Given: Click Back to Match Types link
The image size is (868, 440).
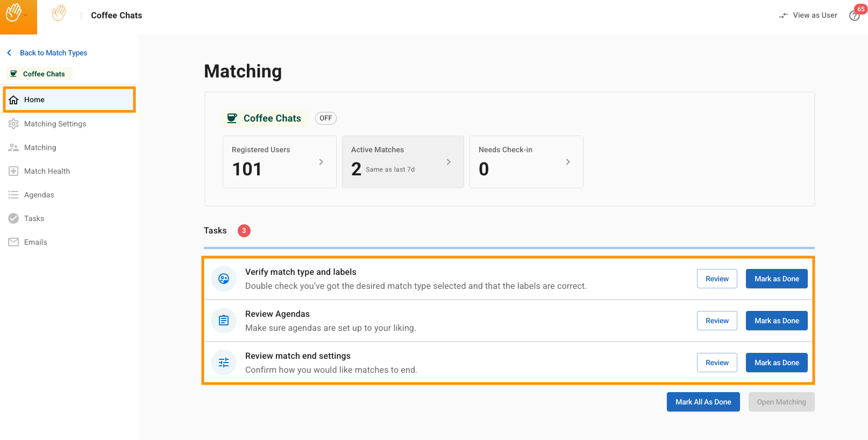Looking at the screenshot, I should (x=53, y=53).
